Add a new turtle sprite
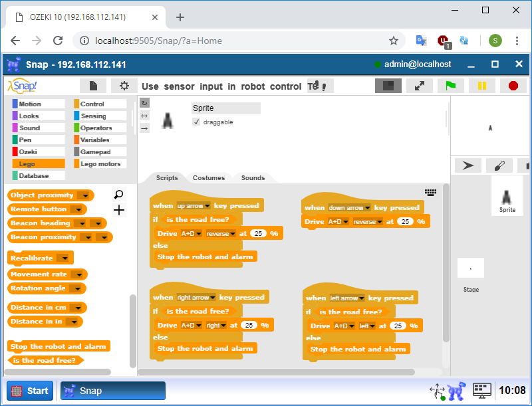Viewport: 532px width, 406px height. (x=468, y=165)
